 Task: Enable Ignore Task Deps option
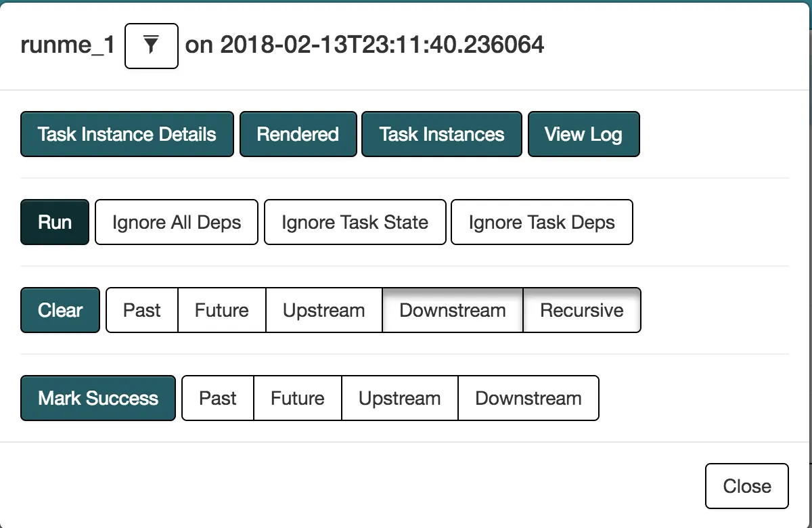[541, 222]
